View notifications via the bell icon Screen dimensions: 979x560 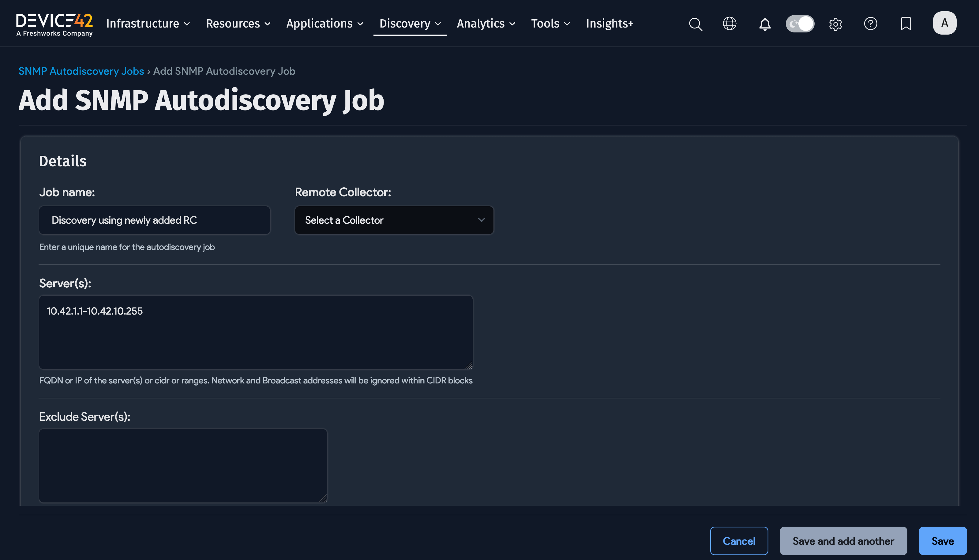click(x=765, y=24)
